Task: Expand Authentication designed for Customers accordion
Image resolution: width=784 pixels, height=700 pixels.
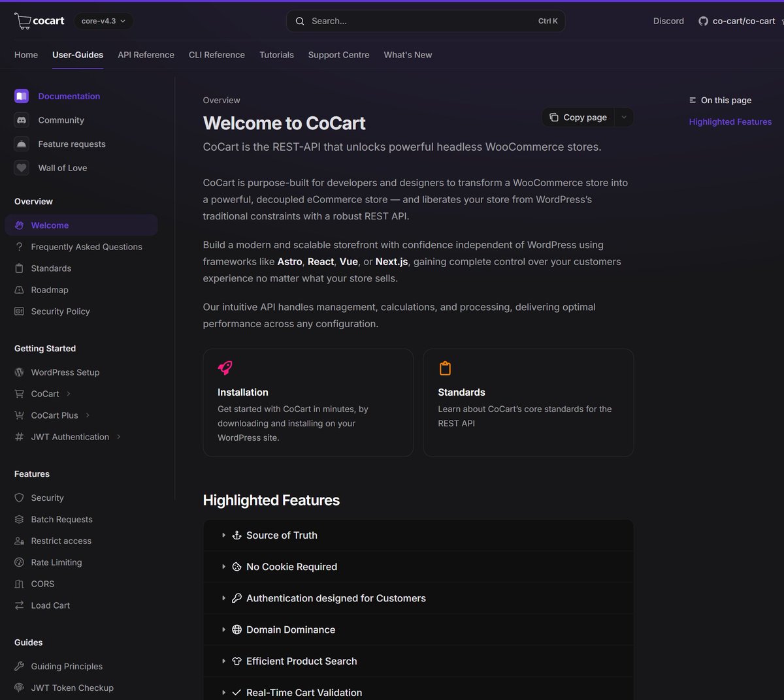Action: (x=418, y=598)
